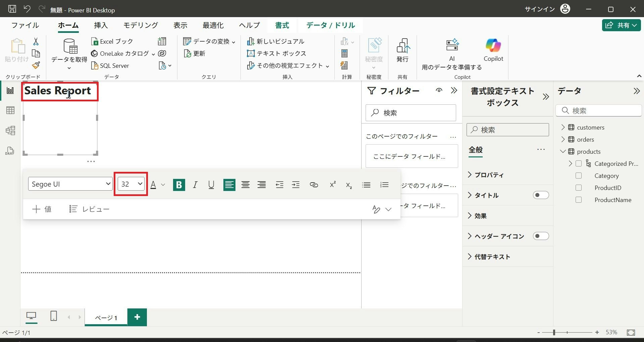Click the data pane 検索 field

(599, 110)
